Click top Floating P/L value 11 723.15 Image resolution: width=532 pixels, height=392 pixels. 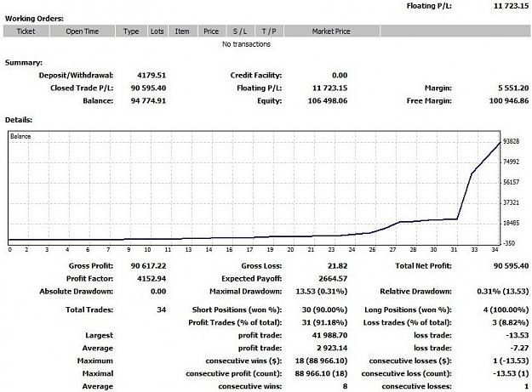point(511,6)
